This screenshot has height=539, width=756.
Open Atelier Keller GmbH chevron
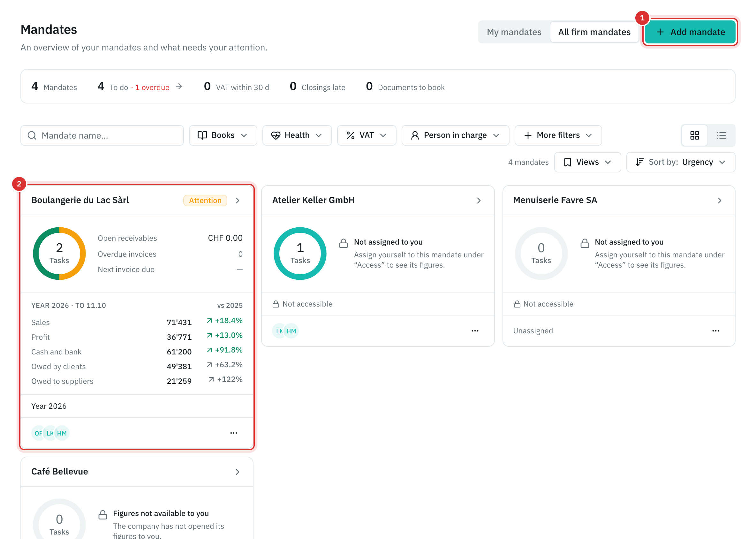(x=479, y=201)
